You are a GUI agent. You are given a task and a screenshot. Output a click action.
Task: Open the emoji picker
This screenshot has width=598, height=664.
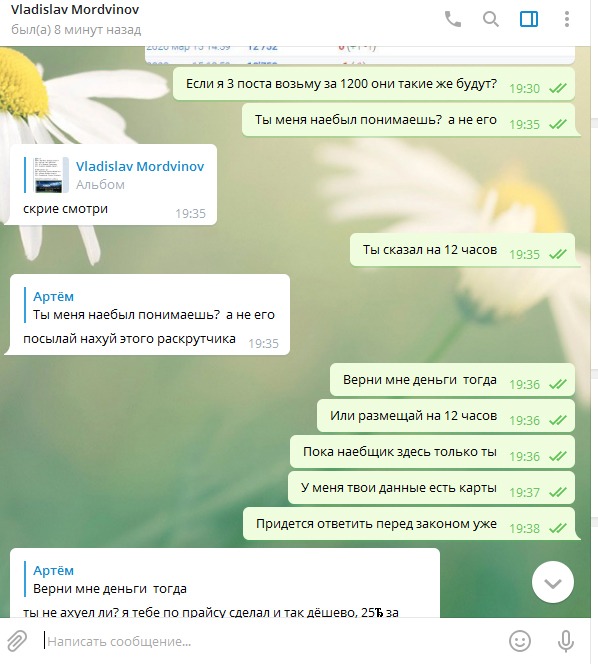[x=520, y=641]
